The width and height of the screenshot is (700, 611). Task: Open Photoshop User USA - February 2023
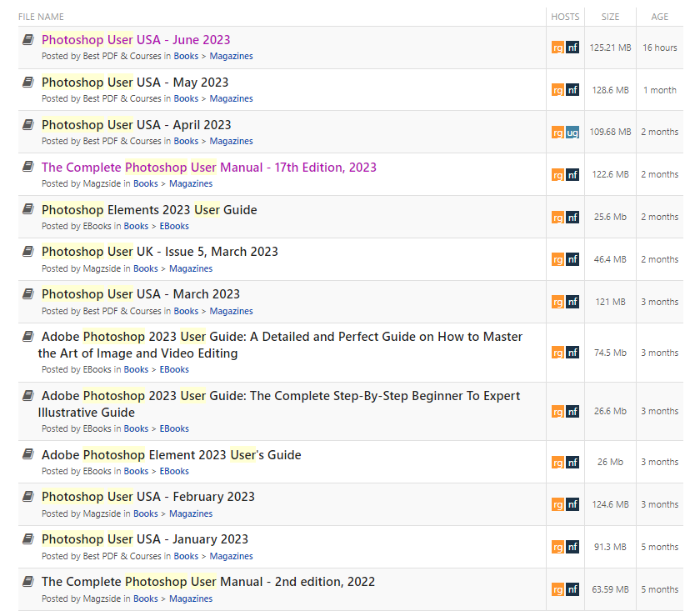click(148, 497)
